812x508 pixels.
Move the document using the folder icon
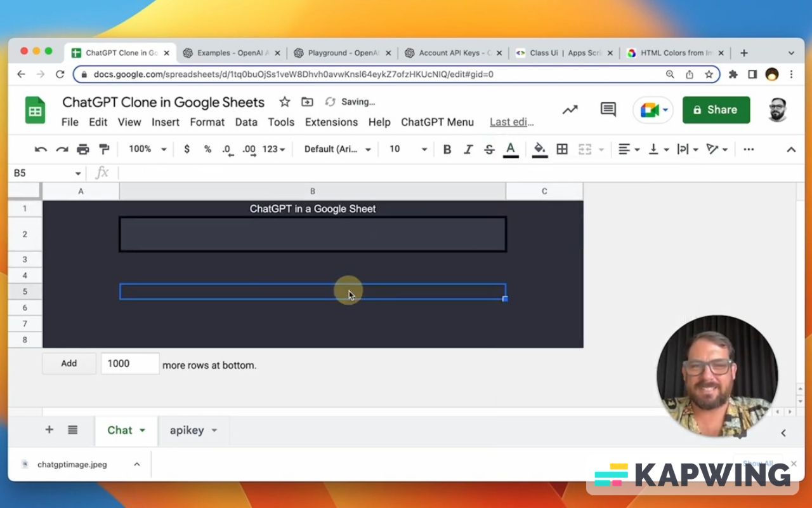point(307,102)
